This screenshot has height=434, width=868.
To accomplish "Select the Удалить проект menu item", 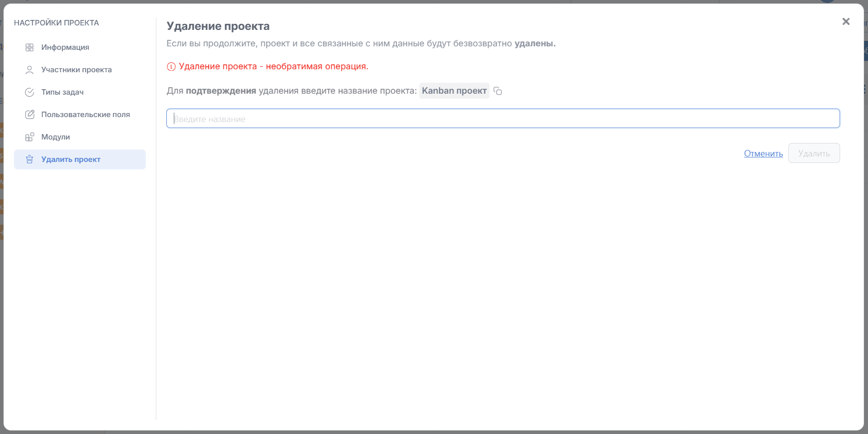I will click(x=71, y=159).
